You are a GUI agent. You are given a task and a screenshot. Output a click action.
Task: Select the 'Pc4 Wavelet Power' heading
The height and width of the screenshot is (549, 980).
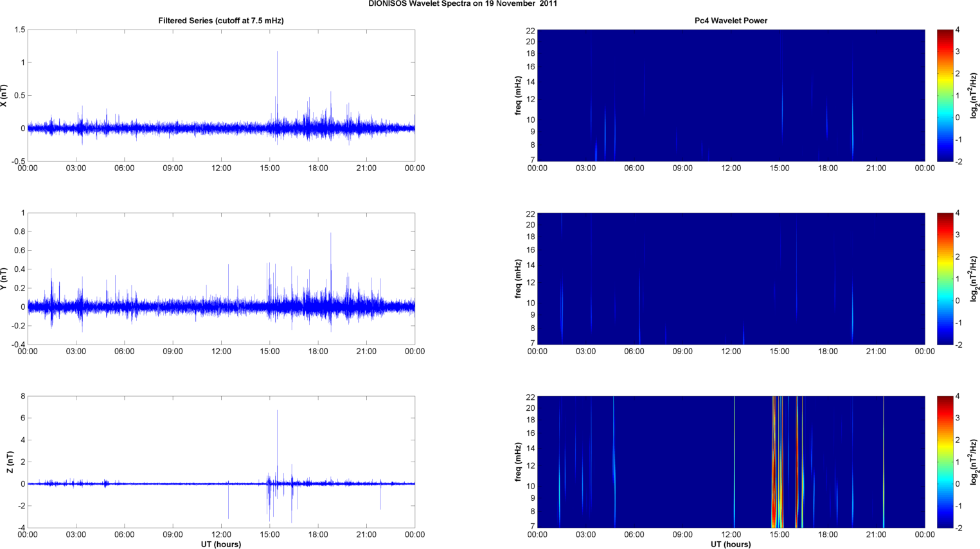(731, 21)
